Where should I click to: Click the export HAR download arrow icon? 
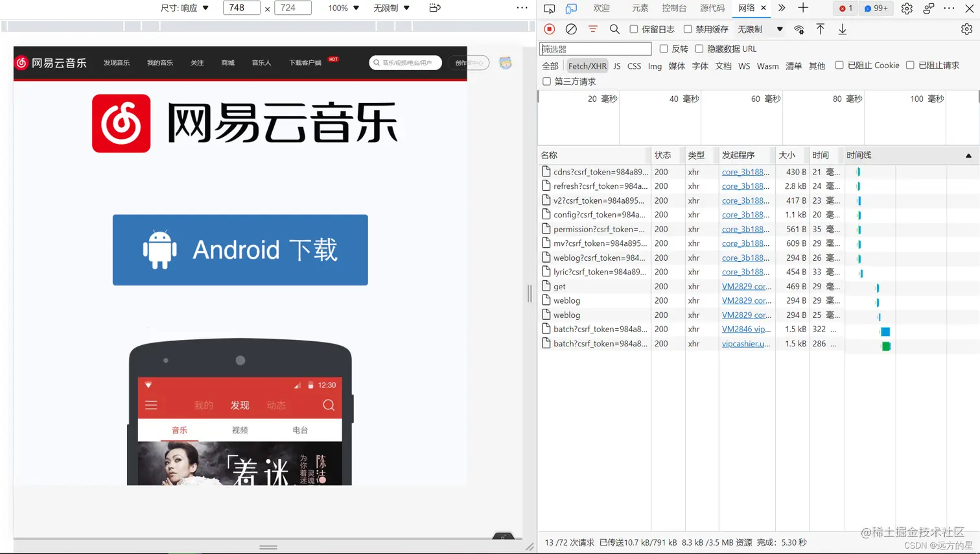coord(843,29)
